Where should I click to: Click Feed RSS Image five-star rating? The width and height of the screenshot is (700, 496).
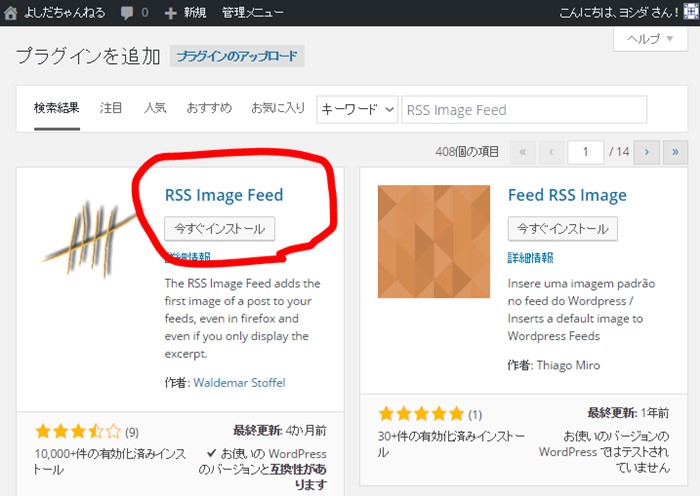(x=421, y=414)
